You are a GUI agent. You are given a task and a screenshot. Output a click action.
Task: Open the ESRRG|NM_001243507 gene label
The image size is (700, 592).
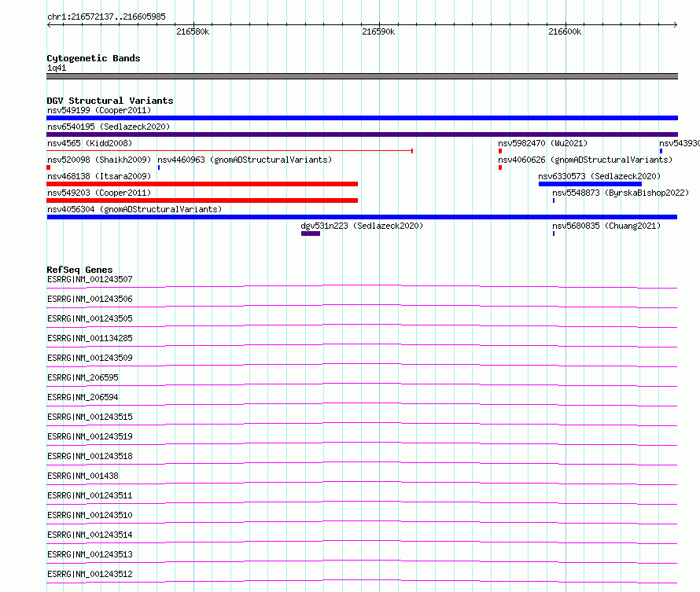[90, 280]
